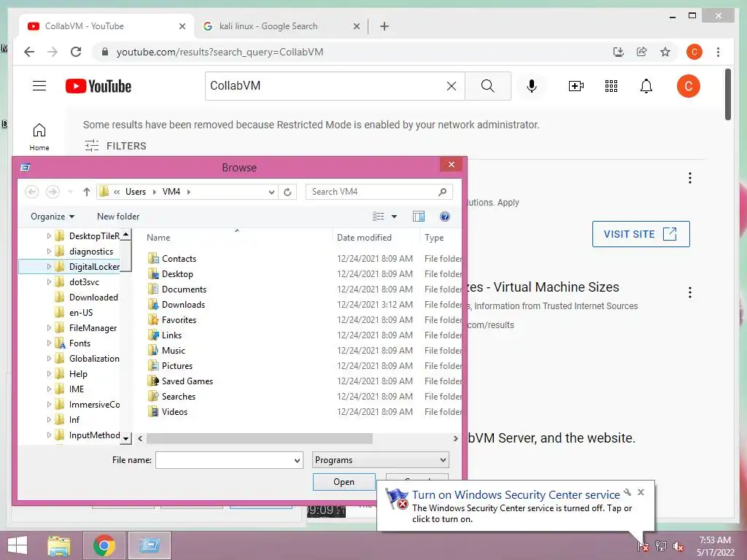This screenshot has width=747, height=560.
Task: Expand the DesktopTileR tree folder
Action: [x=49, y=236]
